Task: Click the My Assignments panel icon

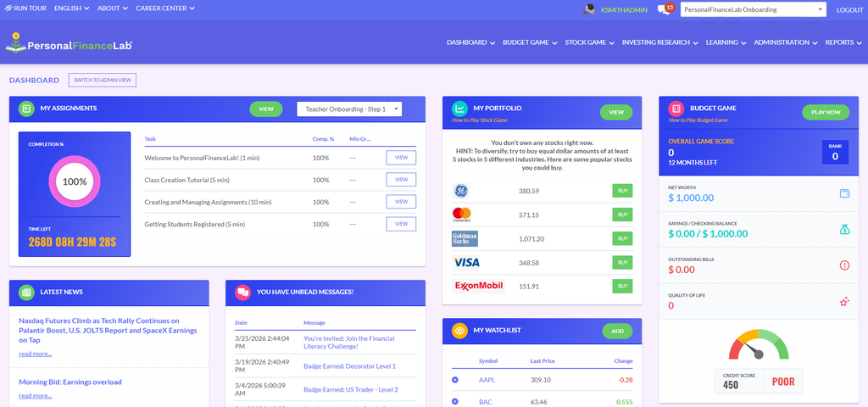Action: [26, 109]
